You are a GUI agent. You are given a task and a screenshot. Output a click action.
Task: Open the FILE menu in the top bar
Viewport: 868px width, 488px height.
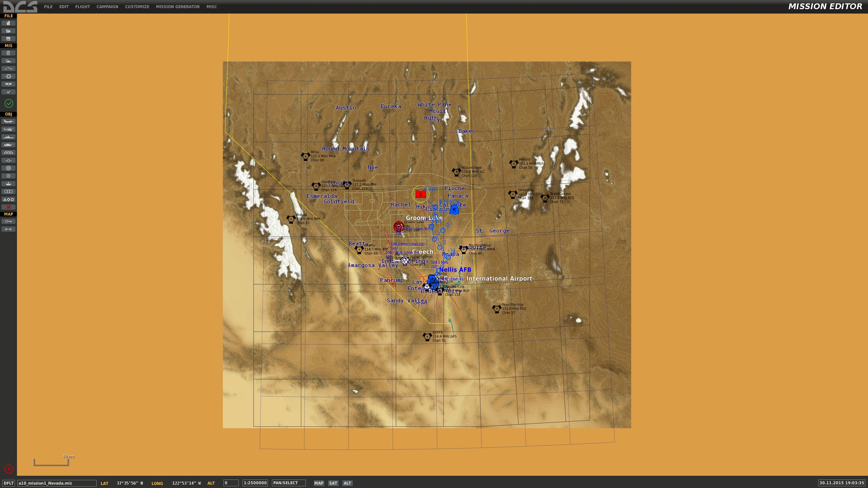[x=48, y=7]
